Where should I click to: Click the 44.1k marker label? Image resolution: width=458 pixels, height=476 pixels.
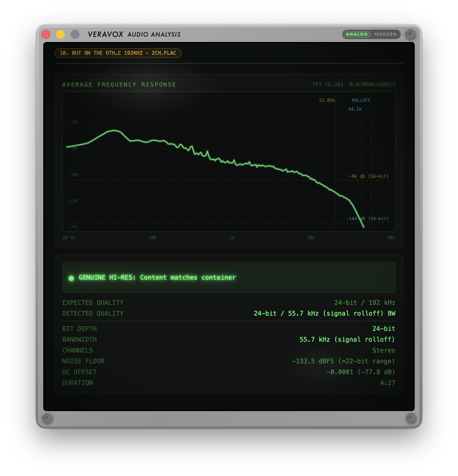pos(355,109)
